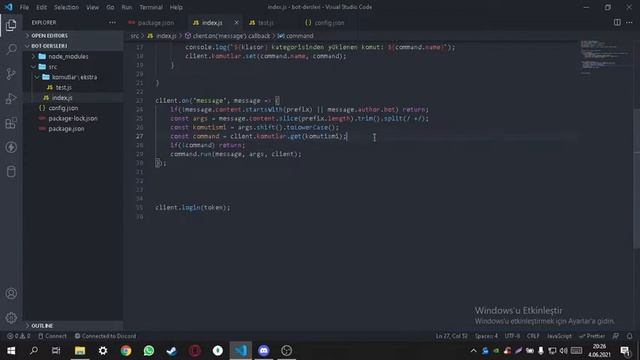This screenshot has height=360, width=640.
Task: Click Explorer more actions ellipsis
Action: coord(112,23)
